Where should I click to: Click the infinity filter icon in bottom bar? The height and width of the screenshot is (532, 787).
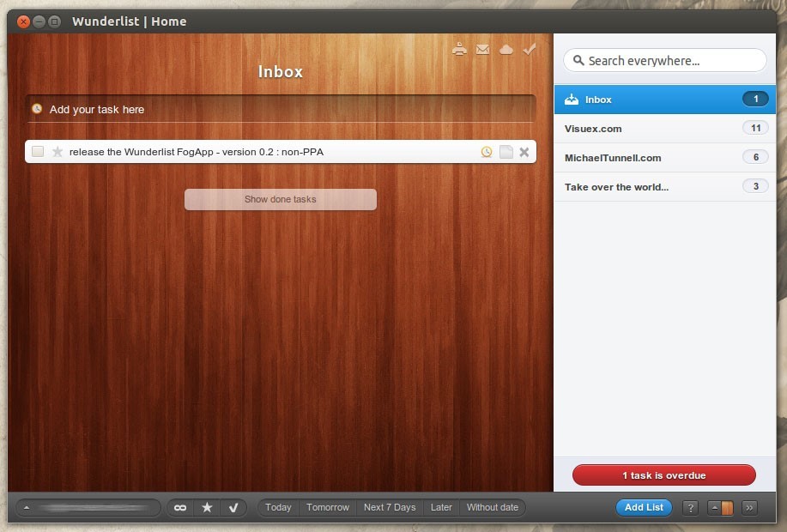[179, 507]
